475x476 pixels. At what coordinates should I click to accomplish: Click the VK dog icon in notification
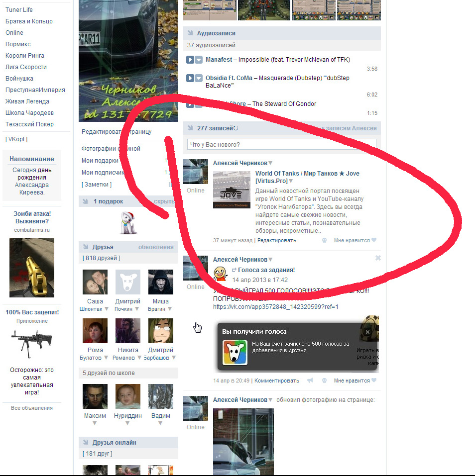click(x=235, y=353)
